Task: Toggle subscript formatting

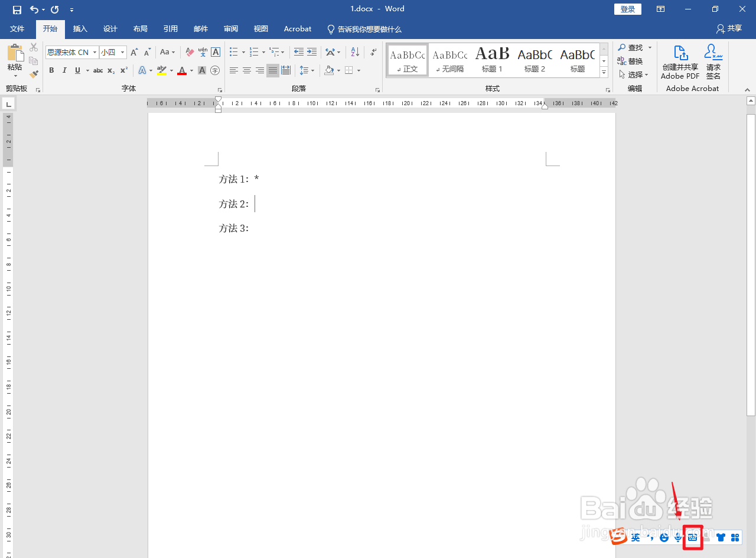Action: (x=111, y=70)
